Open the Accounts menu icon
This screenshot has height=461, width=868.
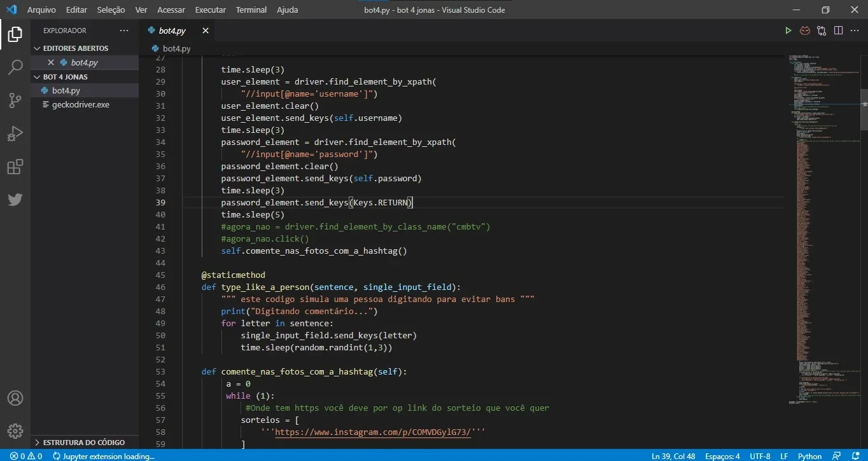tap(15, 398)
